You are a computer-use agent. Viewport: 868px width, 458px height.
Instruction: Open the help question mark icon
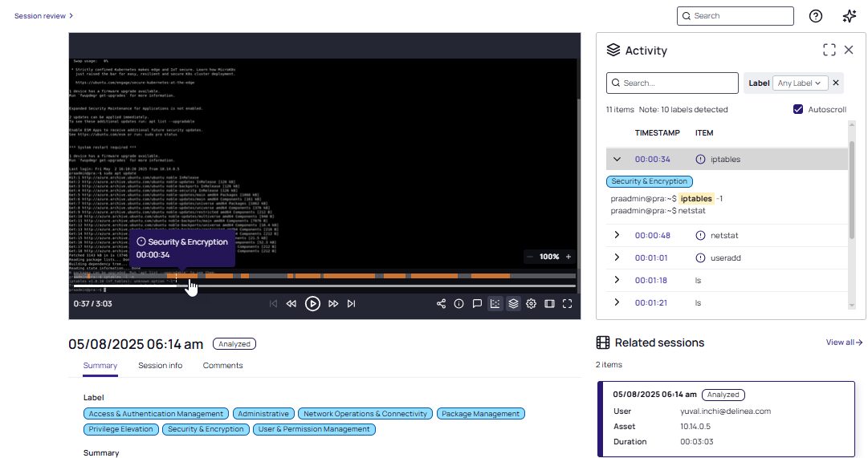pos(816,16)
